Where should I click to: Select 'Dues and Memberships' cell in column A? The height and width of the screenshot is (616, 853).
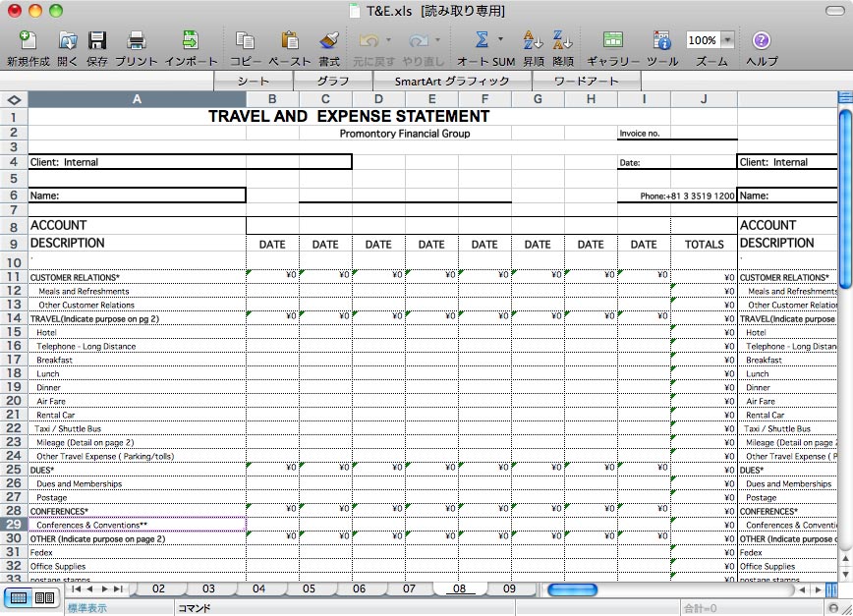click(x=138, y=484)
